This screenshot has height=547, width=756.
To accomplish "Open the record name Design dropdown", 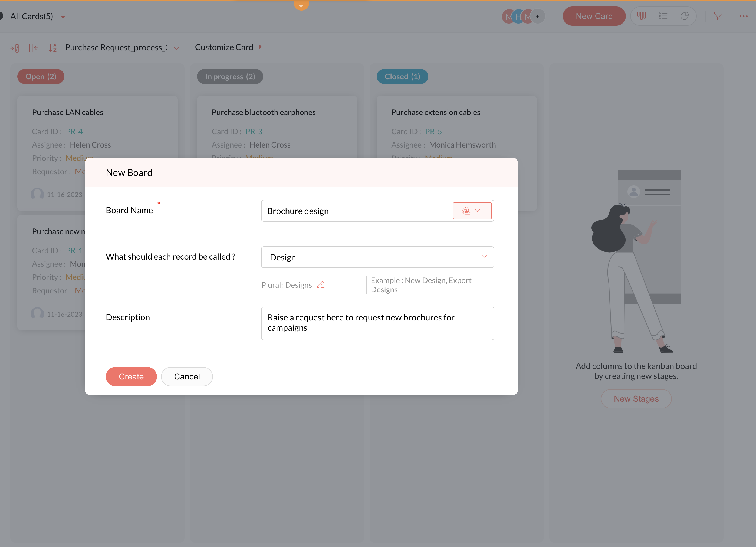I will tap(377, 257).
